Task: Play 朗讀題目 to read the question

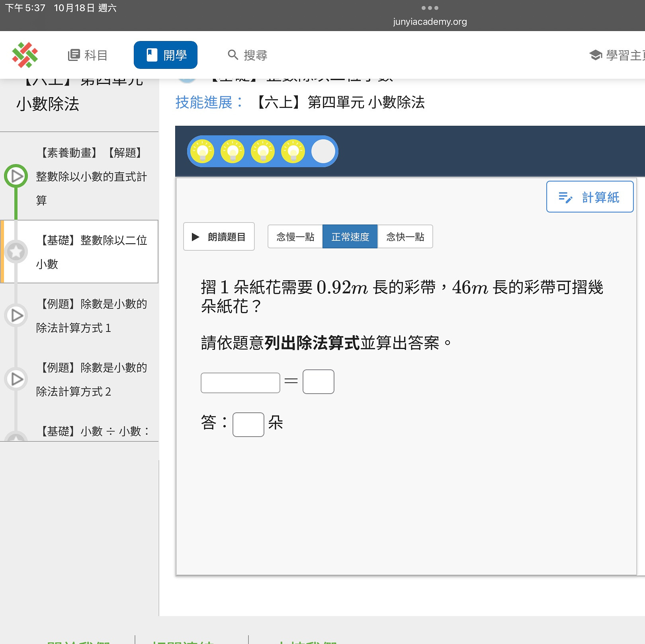Action: click(x=219, y=237)
